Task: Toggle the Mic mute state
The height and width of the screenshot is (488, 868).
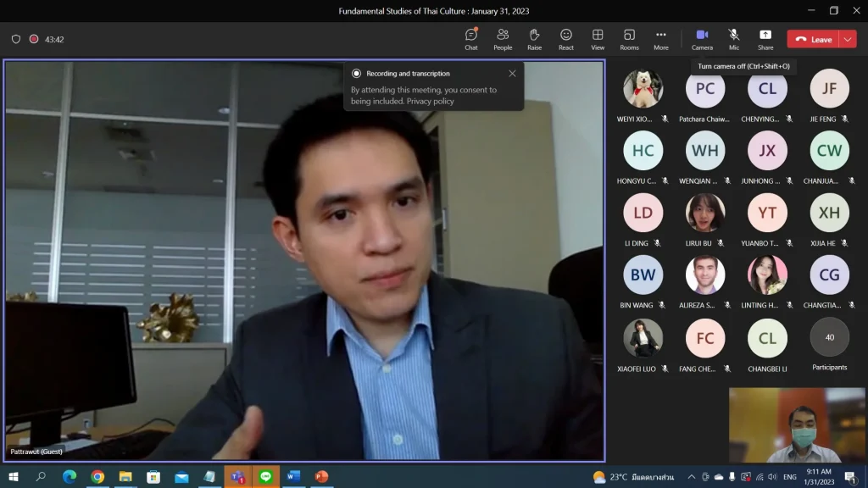Action: point(734,38)
